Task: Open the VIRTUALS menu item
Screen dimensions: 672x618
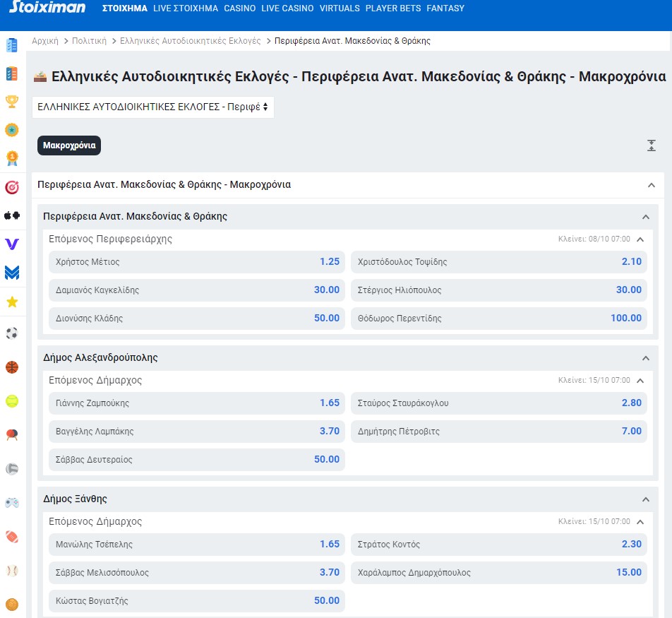Action: (340, 8)
